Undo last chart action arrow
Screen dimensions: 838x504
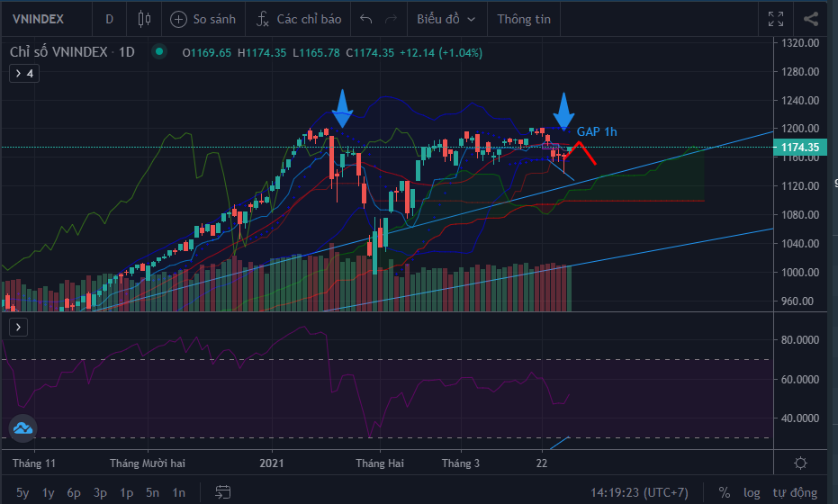pyautogui.click(x=366, y=19)
